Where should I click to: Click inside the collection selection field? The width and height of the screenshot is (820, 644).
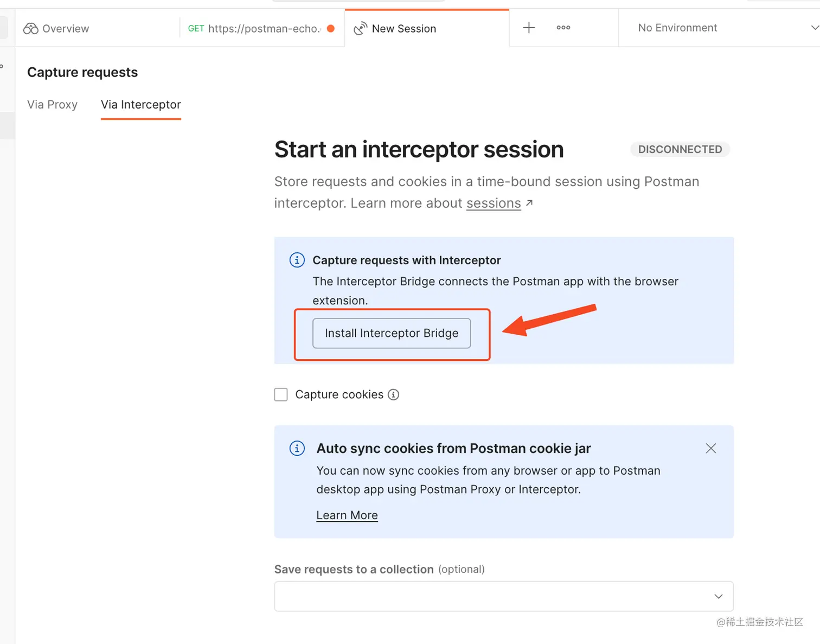(488, 596)
